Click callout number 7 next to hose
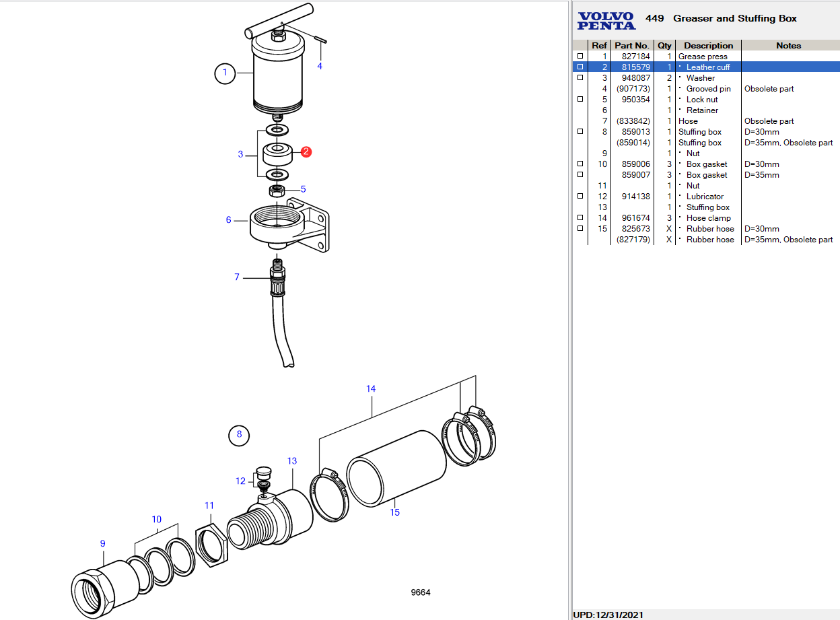This screenshot has height=620, width=840. [237, 277]
